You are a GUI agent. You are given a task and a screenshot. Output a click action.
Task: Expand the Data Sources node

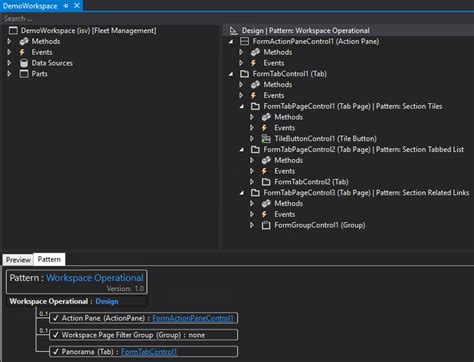pos(9,63)
